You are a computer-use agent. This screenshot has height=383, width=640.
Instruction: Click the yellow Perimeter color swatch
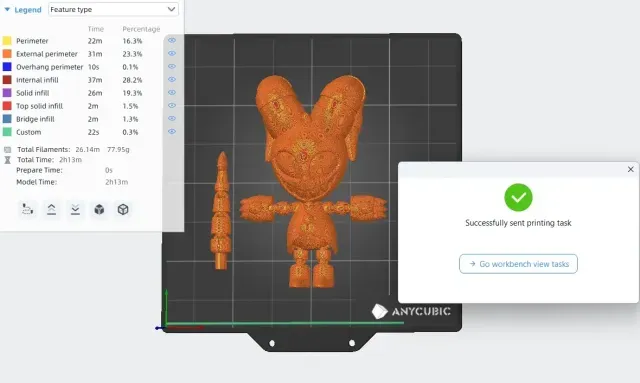click(7, 40)
